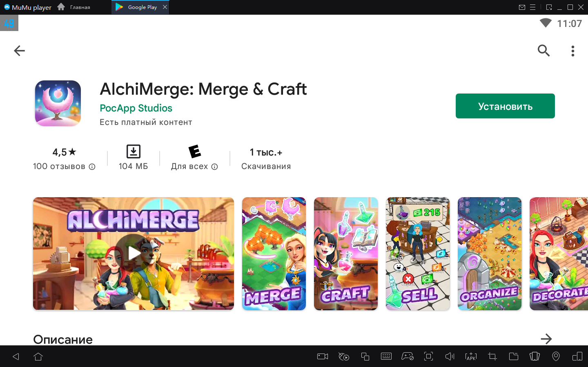Click the green Установить install button

505,106
